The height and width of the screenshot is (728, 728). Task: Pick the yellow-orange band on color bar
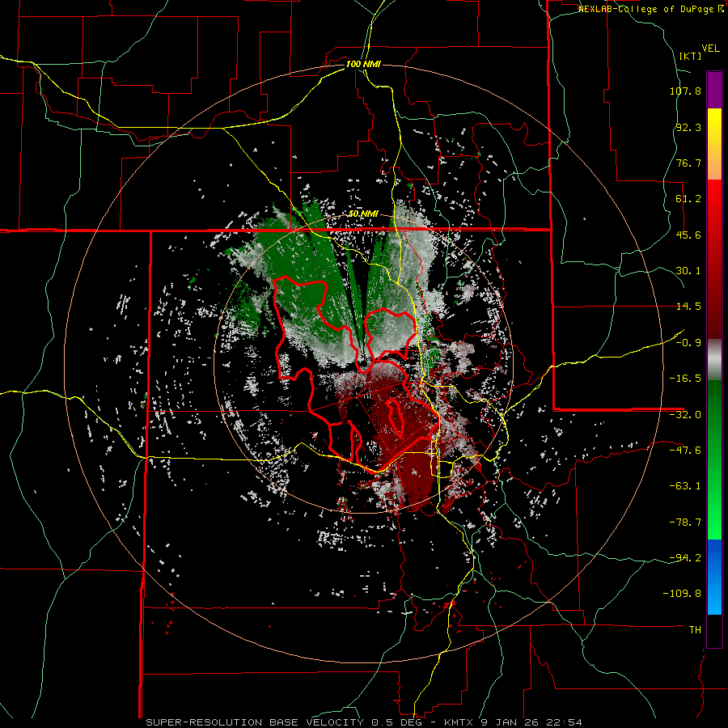714,144
